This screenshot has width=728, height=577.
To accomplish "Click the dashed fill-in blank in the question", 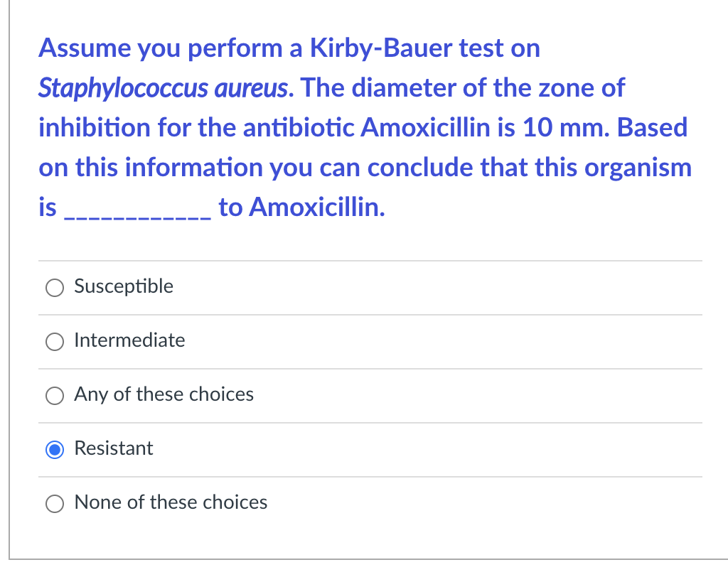I will [137, 209].
